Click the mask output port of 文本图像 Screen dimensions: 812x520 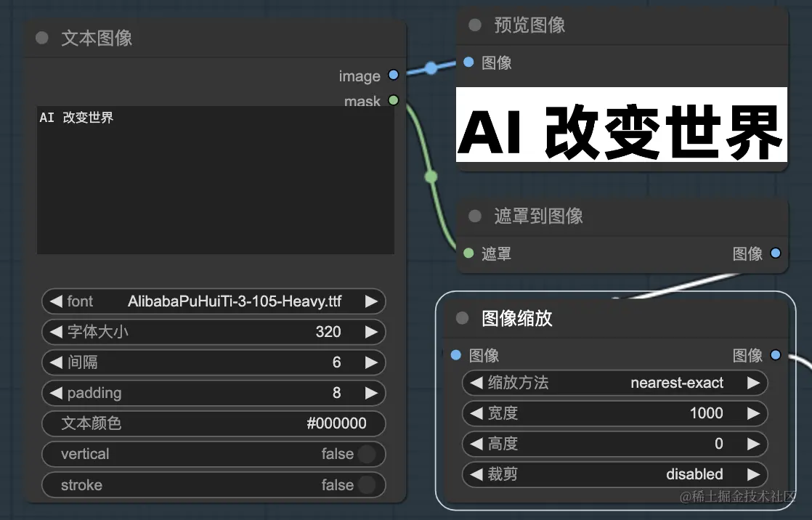[394, 100]
